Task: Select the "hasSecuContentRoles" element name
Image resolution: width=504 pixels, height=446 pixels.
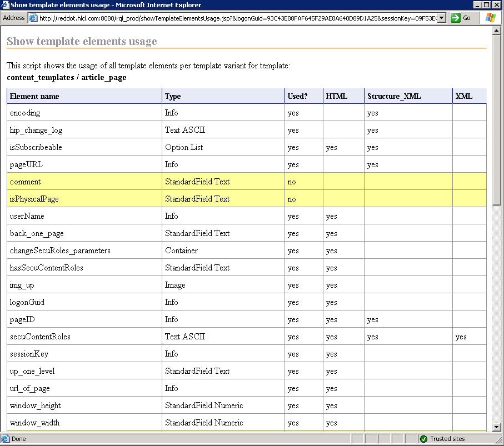Action: pos(47,268)
